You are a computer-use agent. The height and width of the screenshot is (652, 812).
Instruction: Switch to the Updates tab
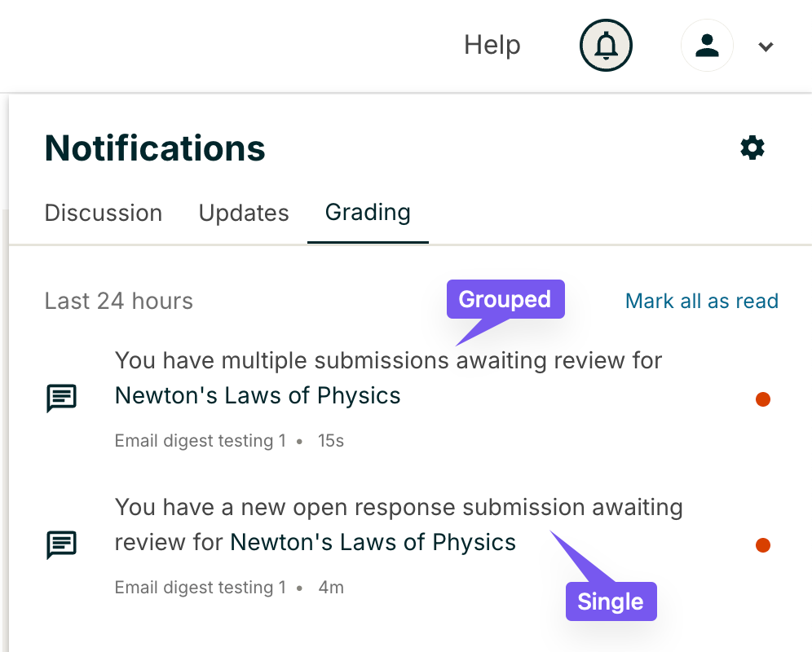[244, 214]
